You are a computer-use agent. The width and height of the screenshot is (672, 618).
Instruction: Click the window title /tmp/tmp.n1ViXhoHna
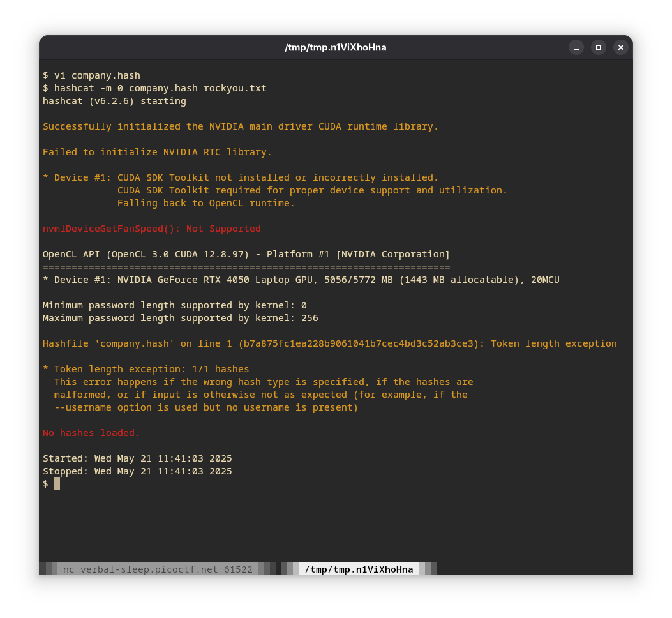click(x=335, y=47)
